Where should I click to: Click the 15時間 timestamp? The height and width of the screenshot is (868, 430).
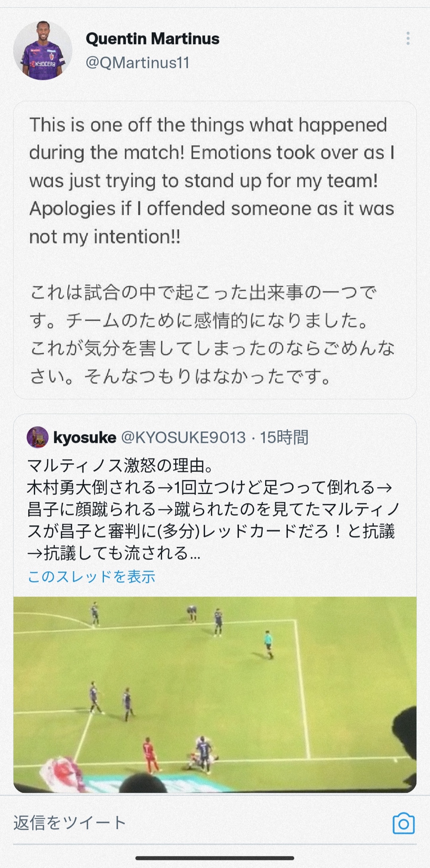pos(284,437)
